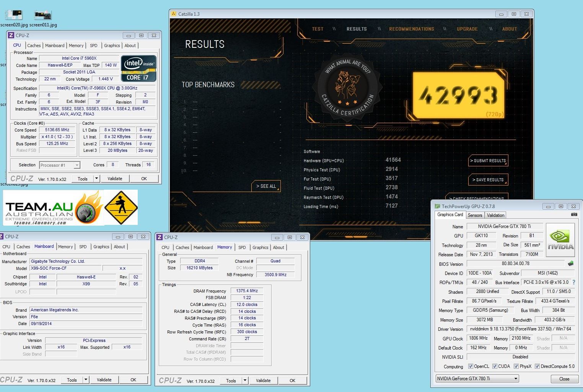
Task: Open the ABOUT tab in Catzilla
Action: pos(510,29)
